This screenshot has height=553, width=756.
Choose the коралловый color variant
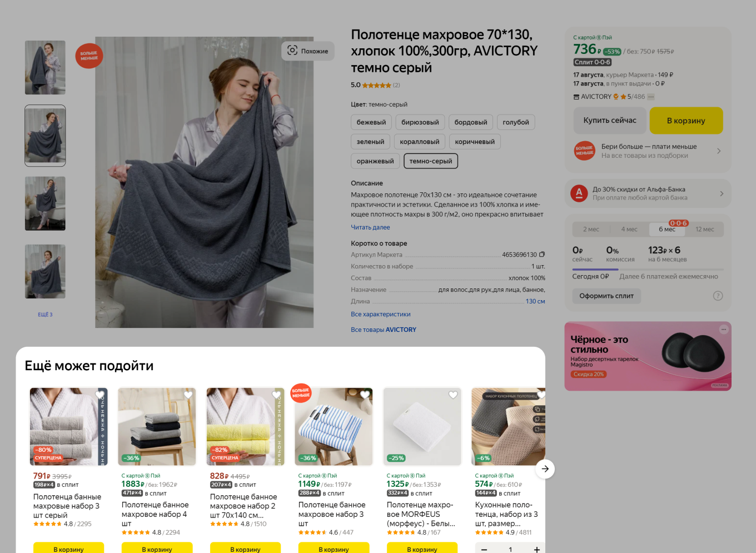(420, 142)
